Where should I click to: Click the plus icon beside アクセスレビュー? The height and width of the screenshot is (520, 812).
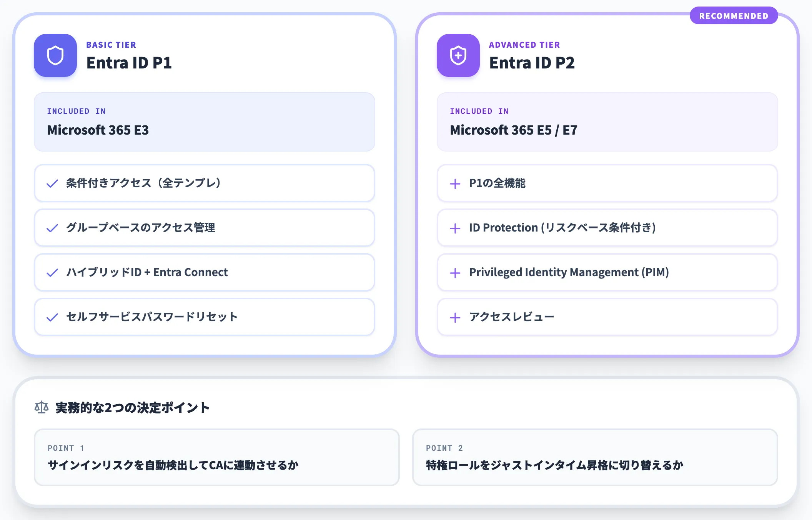(455, 317)
